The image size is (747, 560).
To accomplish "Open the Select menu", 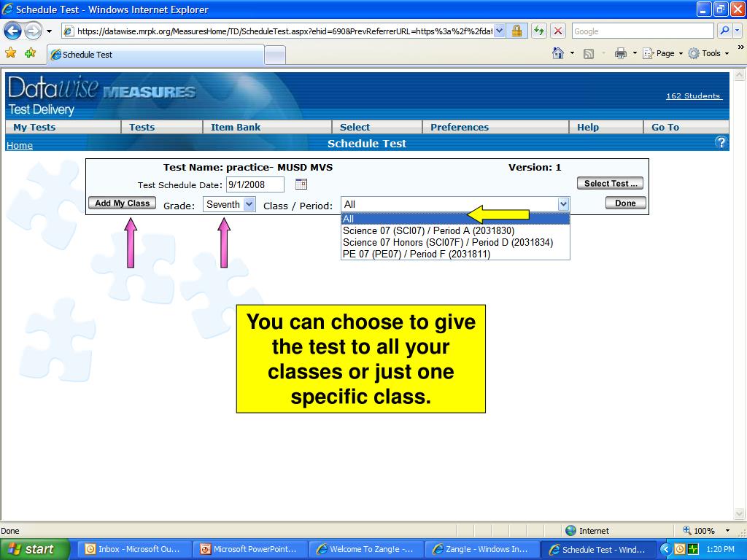I will 355,127.
